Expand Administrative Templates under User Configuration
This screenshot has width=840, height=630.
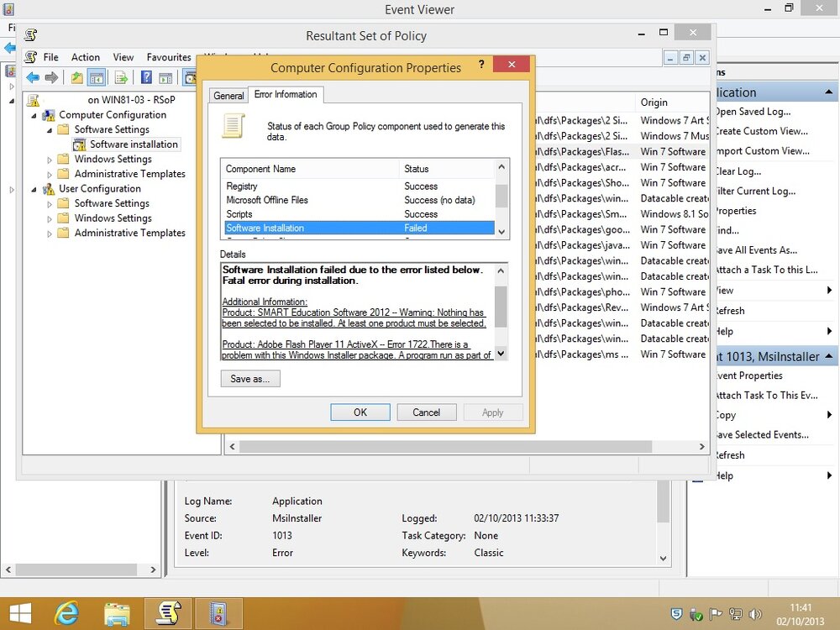point(50,234)
